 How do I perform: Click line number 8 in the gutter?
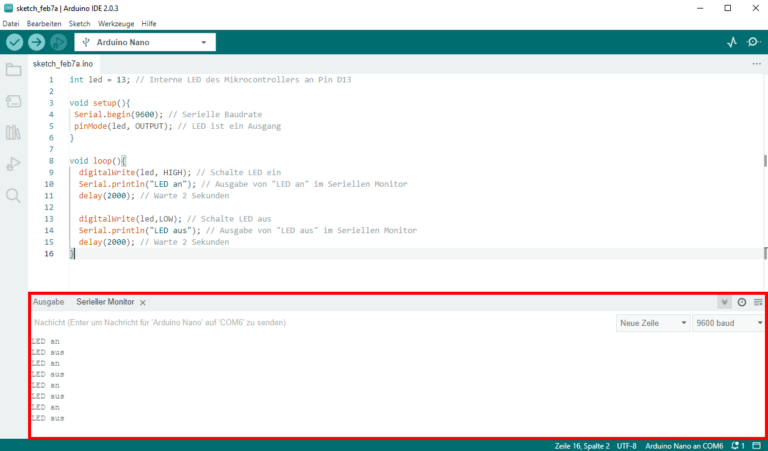[51, 161]
